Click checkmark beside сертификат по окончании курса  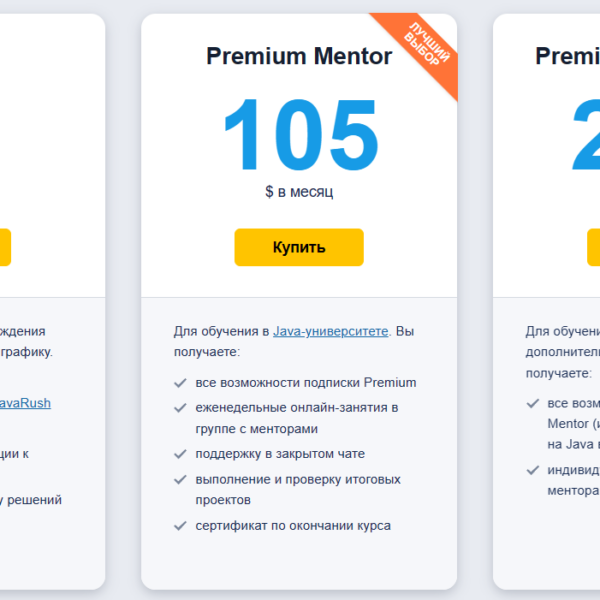[180, 526]
